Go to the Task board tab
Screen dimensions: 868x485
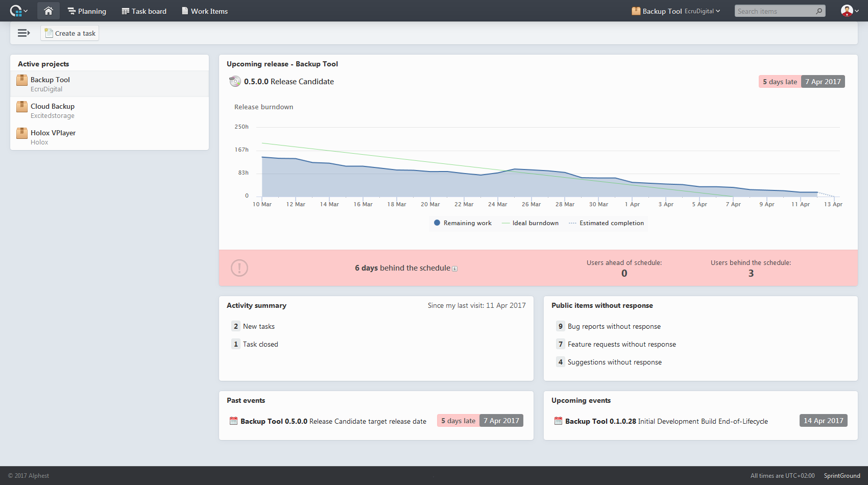click(144, 11)
